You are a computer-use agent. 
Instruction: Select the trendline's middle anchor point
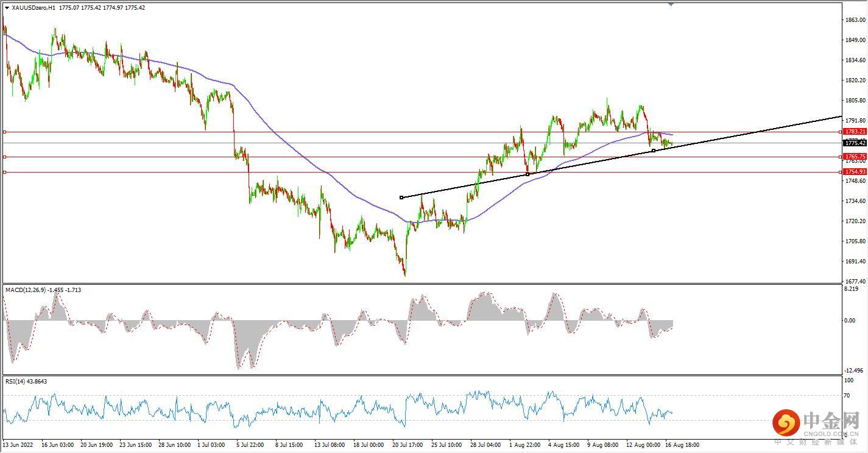click(528, 174)
